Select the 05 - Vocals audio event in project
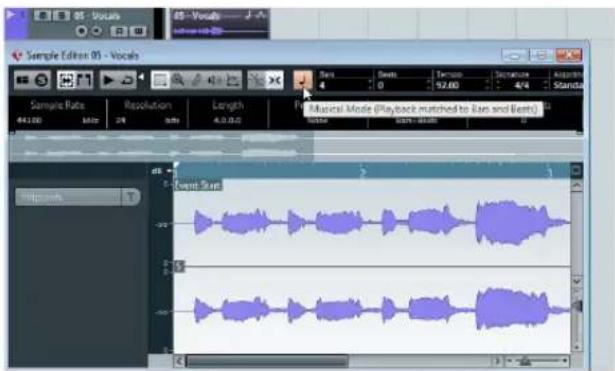Viewport: 615px width, 371px height. click(x=220, y=24)
